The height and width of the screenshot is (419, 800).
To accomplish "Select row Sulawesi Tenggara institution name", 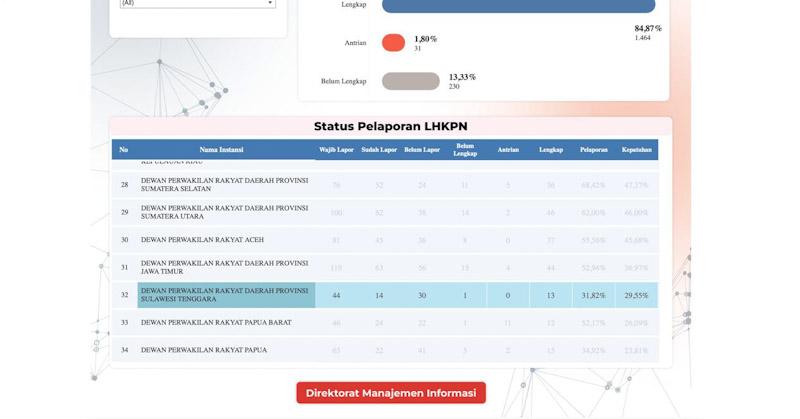I will 224,295.
